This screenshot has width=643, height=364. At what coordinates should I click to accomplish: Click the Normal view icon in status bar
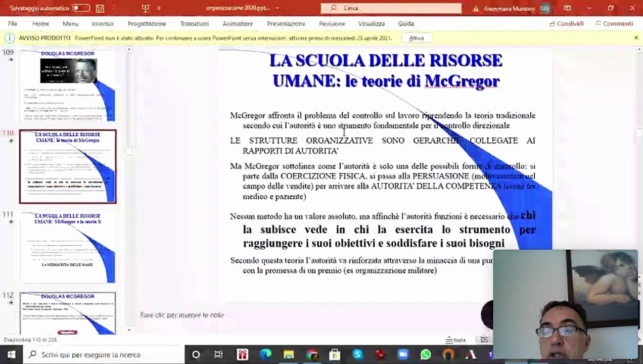(x=484, y=340)
